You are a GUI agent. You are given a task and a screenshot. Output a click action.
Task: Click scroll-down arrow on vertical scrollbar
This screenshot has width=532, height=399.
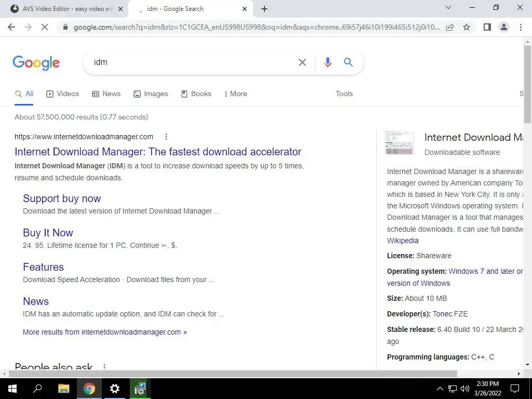pyautogui.click(x=527, y=365)
